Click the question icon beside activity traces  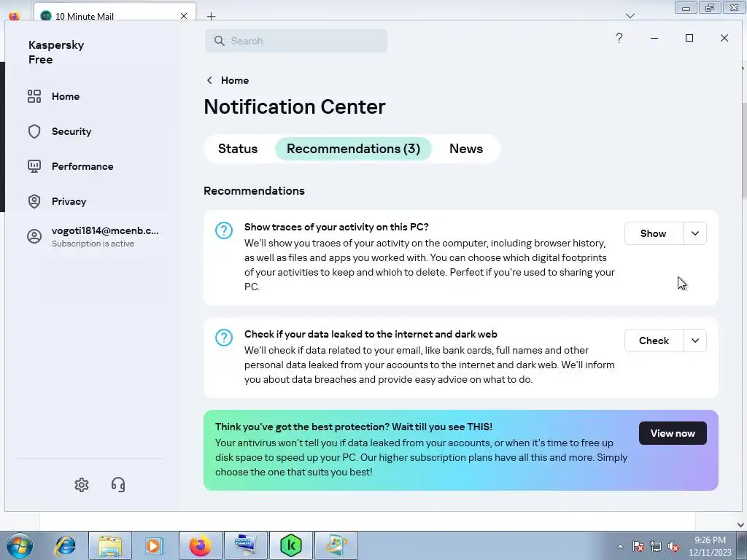click(x=224, y=230)
